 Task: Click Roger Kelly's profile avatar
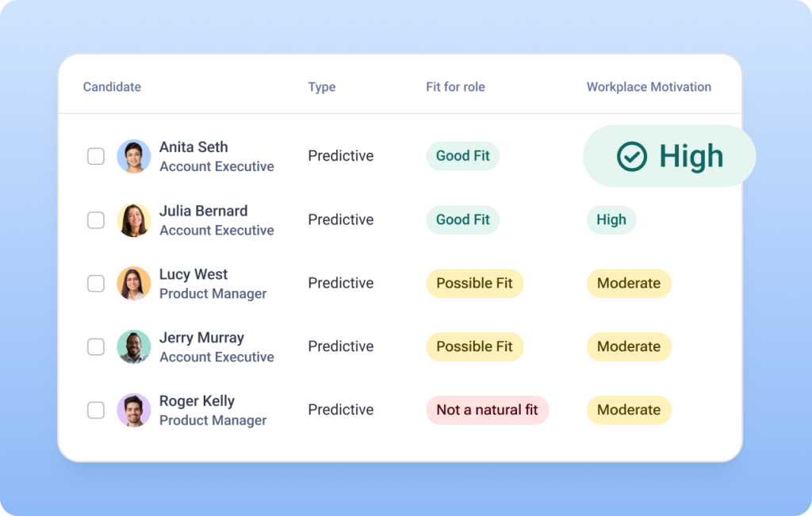click(133, 410)
